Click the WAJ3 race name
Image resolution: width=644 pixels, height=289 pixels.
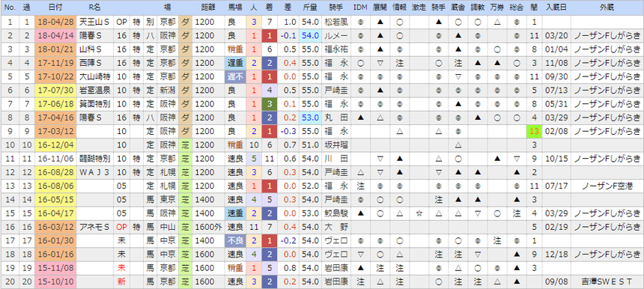95,172
